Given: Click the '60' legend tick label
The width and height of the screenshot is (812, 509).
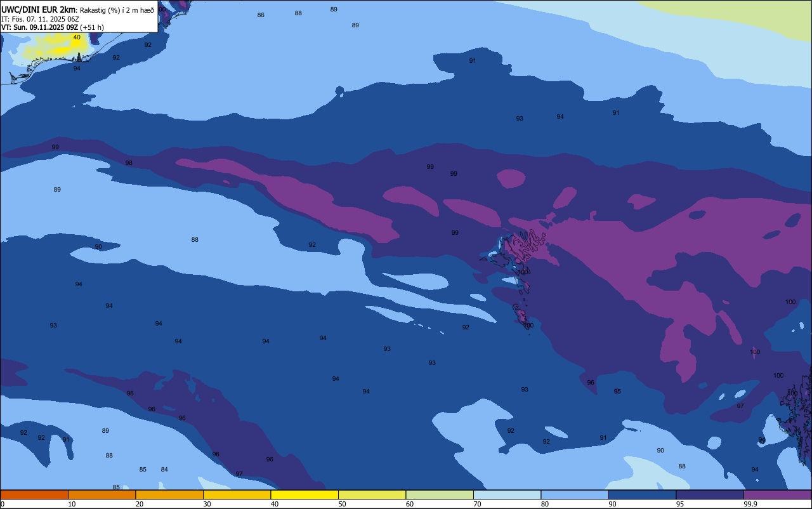Looking at the screenshot, I should [x=410, y=504].
